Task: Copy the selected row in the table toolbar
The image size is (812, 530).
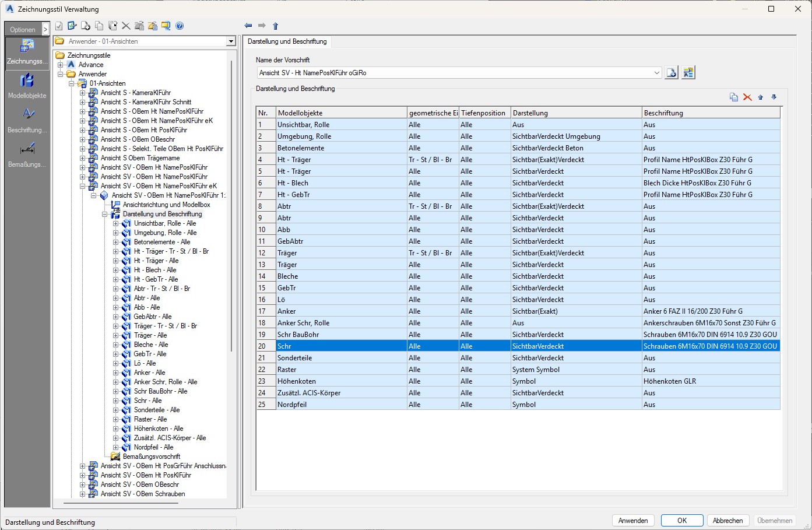Action: click(x=734, y=97)
